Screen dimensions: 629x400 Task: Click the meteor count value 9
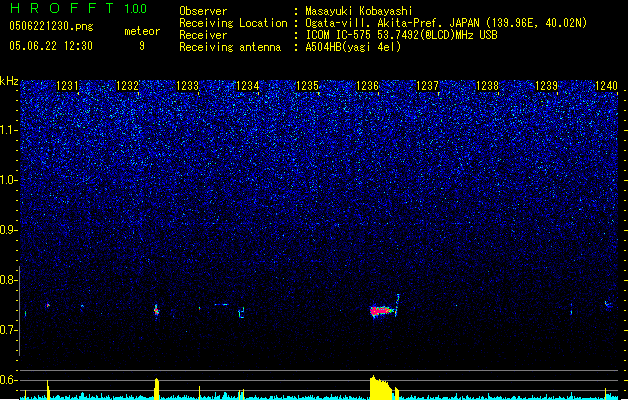(x=142, y=46)
